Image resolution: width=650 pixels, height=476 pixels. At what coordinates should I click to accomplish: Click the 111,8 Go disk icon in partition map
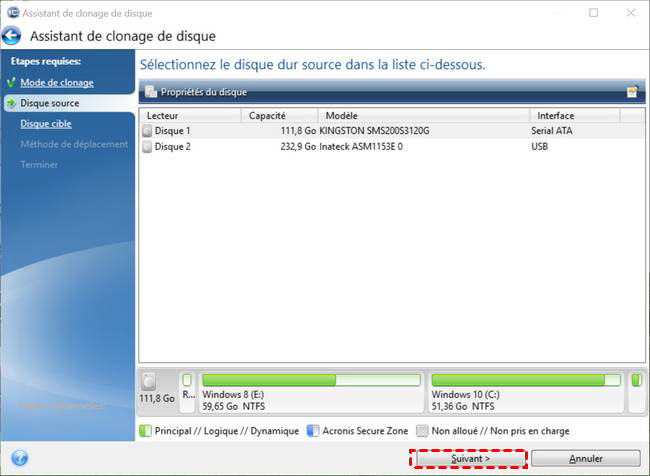[x=149, y=381]
